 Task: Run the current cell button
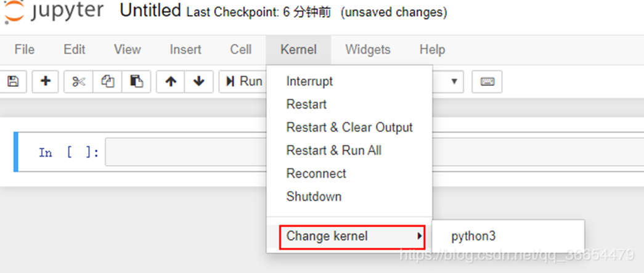click(243, 82)
